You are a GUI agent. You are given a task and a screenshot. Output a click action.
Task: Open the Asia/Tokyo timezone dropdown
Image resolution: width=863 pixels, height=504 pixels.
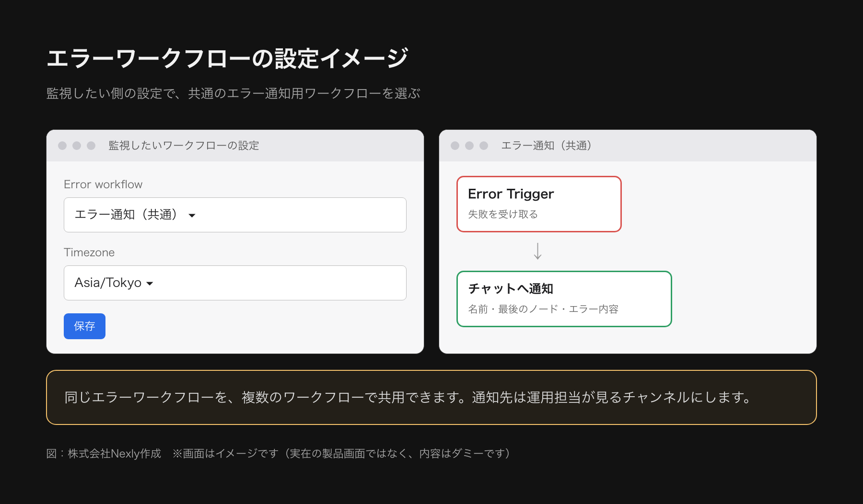click(x=235, y=283)
